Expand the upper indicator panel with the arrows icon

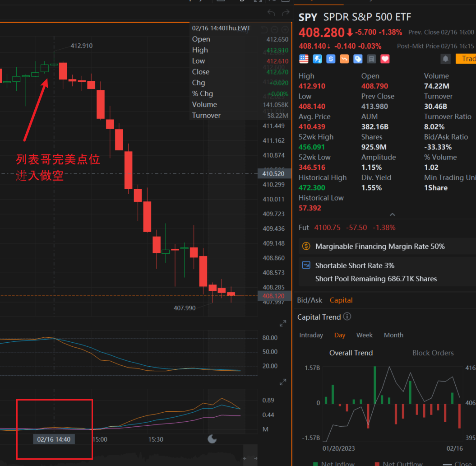tap(282, 323)
